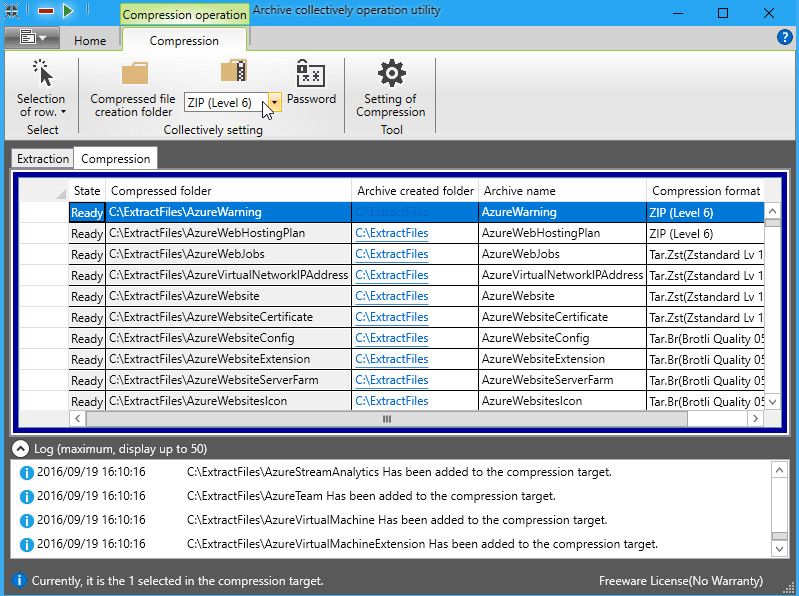Screen dimensions: 799x596
Task: Click the zipped folder format icon
Action: click(x=234, y=71)
